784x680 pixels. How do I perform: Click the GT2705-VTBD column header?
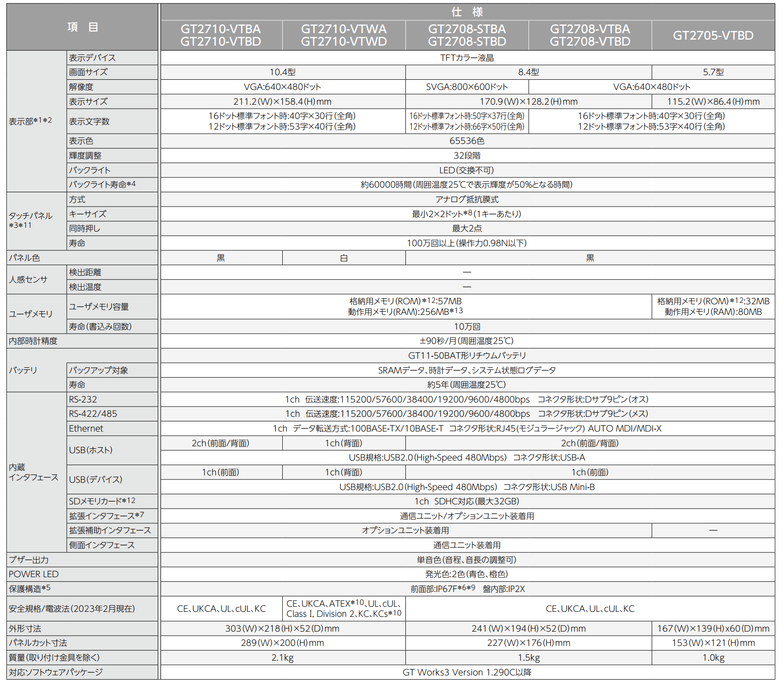point(713,35)
